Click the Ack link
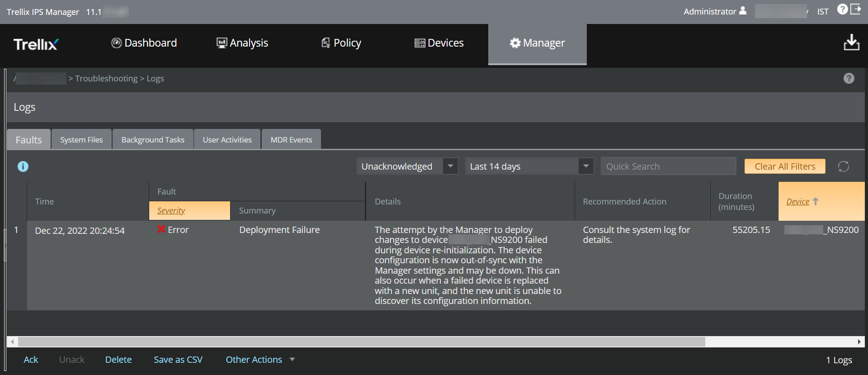The height and width of the screenshot is (375, 868). [x=31, y=360]
